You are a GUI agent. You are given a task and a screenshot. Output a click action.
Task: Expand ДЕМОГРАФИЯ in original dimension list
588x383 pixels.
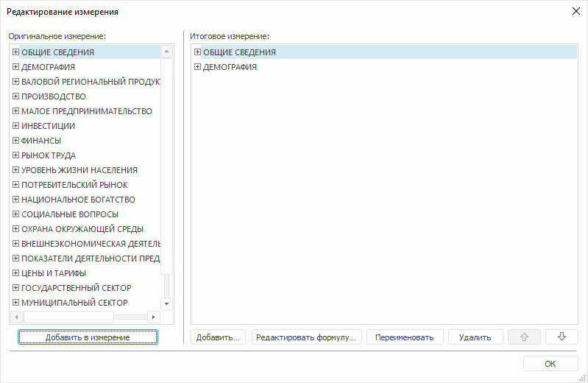click(x=15, y=67)
